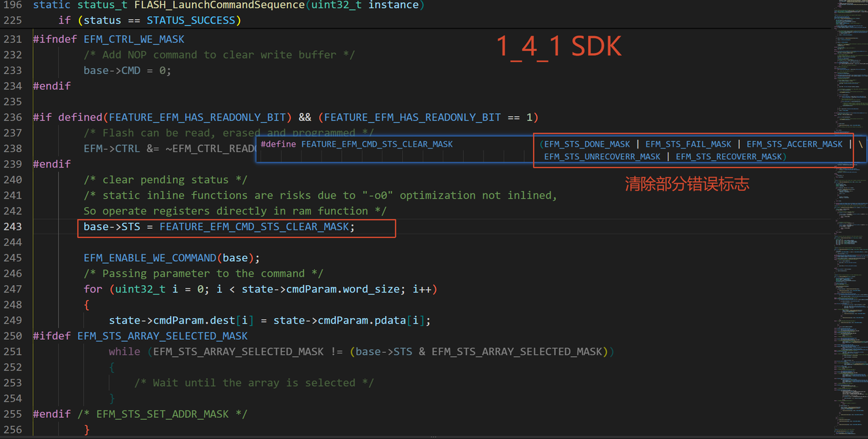This screenshot has width=868, height=439.
Task: Click '#endif /* EFM_STS_SET_ADDR_MASK */' line
Action: point(140,414)
